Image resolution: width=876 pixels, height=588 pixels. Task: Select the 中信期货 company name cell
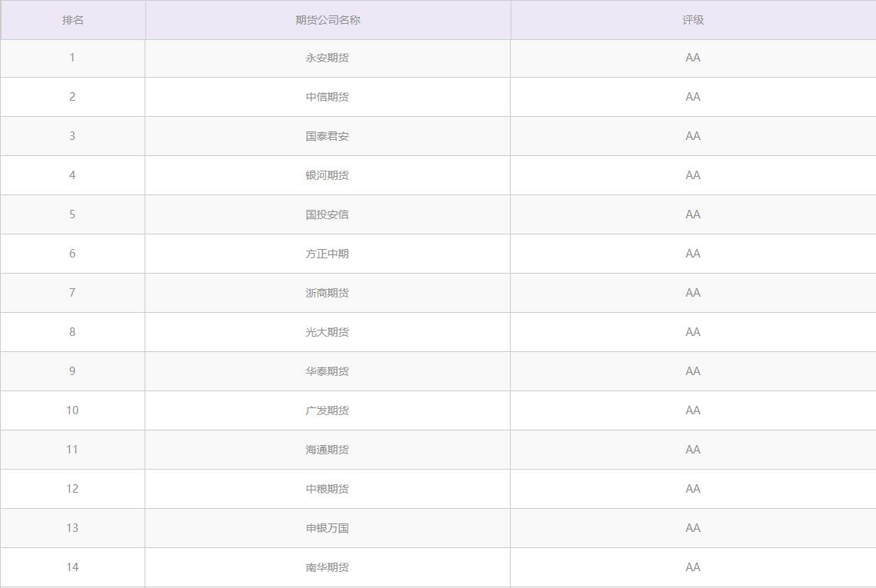[328, 97]
